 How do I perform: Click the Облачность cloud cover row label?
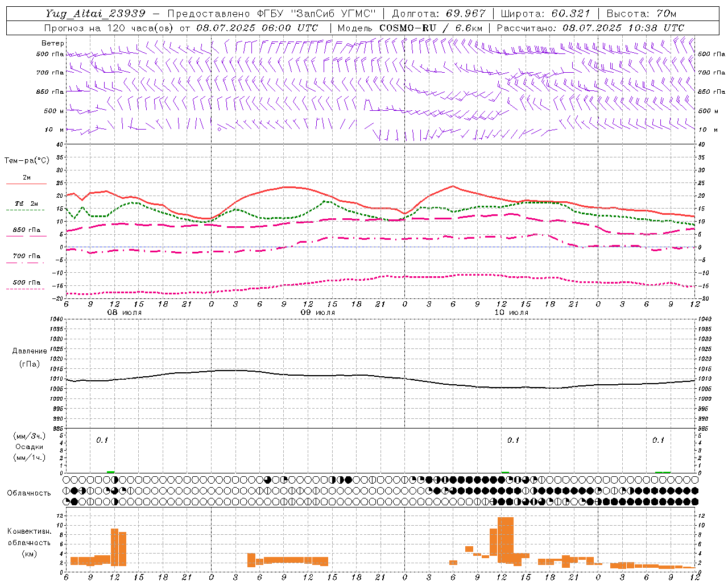coord(29,493)
